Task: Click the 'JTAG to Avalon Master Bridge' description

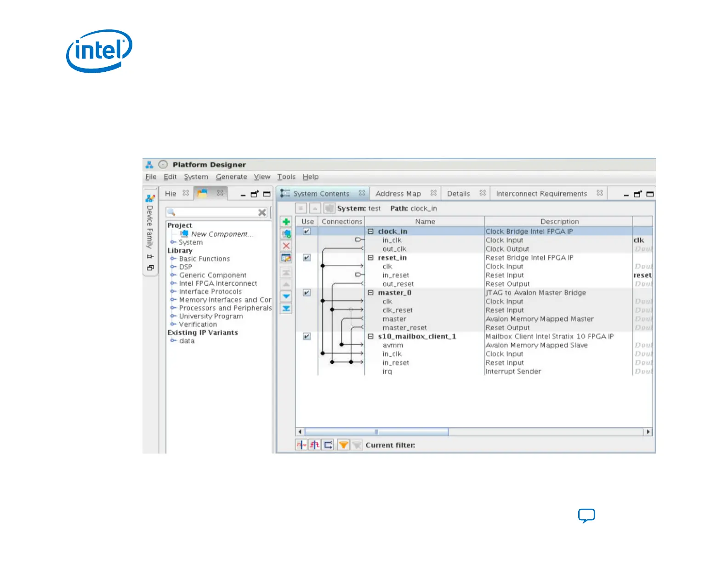Action: coord(536,293)
